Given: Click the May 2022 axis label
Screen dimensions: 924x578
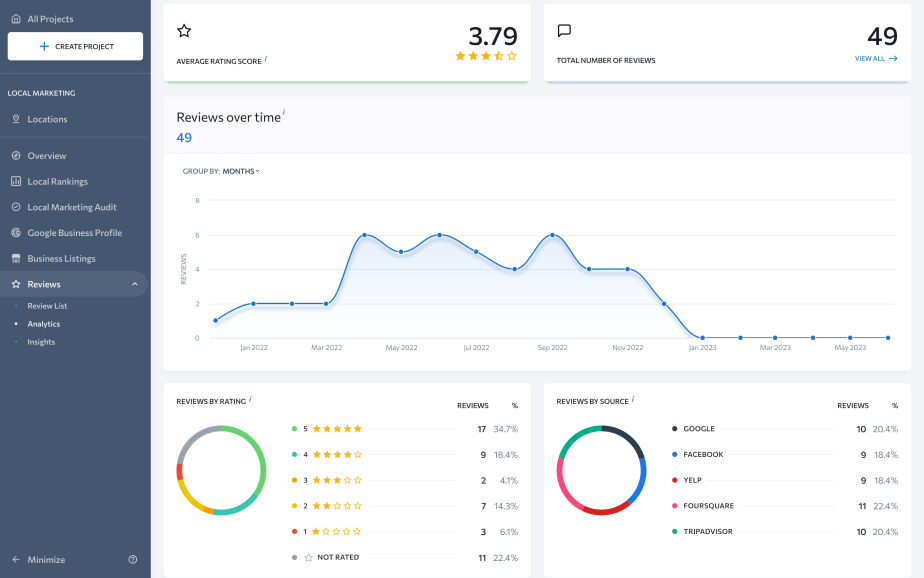Looking at the screenshot, I should [401, 348].
